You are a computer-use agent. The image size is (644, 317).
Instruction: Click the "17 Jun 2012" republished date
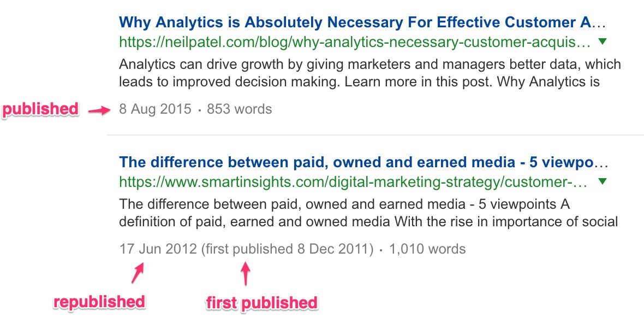(x=158, y=250)
